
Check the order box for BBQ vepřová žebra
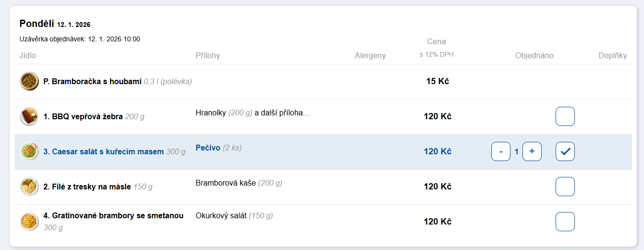click(565, 116)
